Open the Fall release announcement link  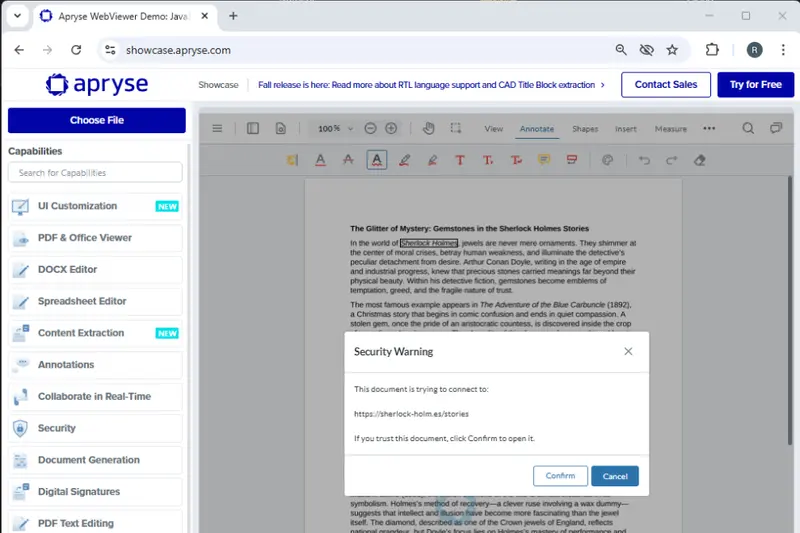pos(431,85)
